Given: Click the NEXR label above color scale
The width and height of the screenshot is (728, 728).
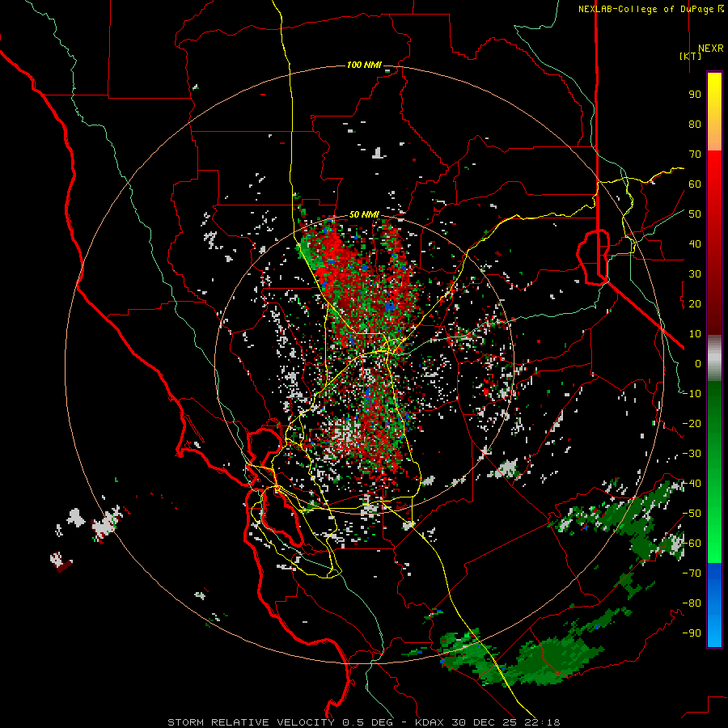Looking at the screenshot, I should coord(711,49).
